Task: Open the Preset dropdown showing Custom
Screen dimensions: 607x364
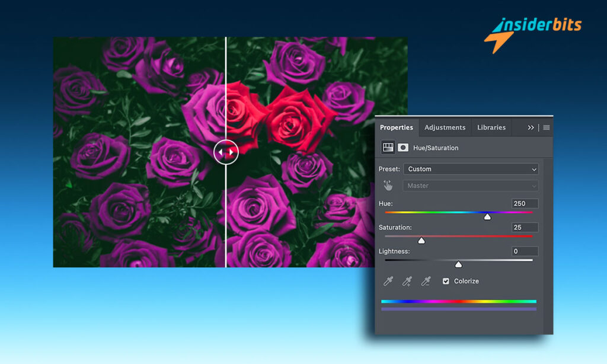Action: [471, 169]
